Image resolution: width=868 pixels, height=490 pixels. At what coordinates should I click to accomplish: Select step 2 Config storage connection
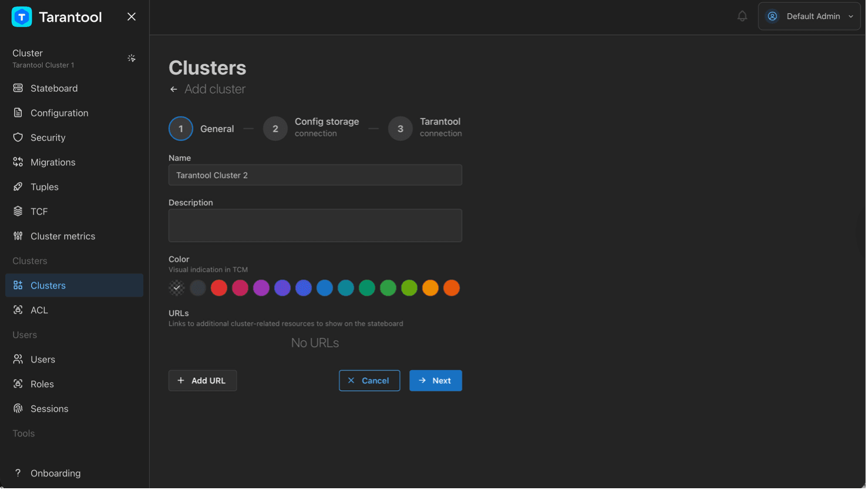[311, 129]
